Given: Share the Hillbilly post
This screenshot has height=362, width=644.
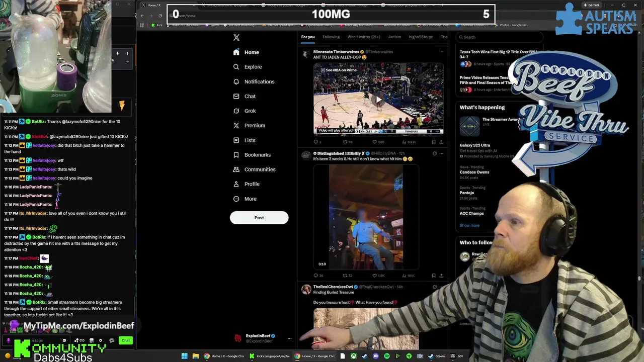Looking at the screenshot, I should pos(441,276).
